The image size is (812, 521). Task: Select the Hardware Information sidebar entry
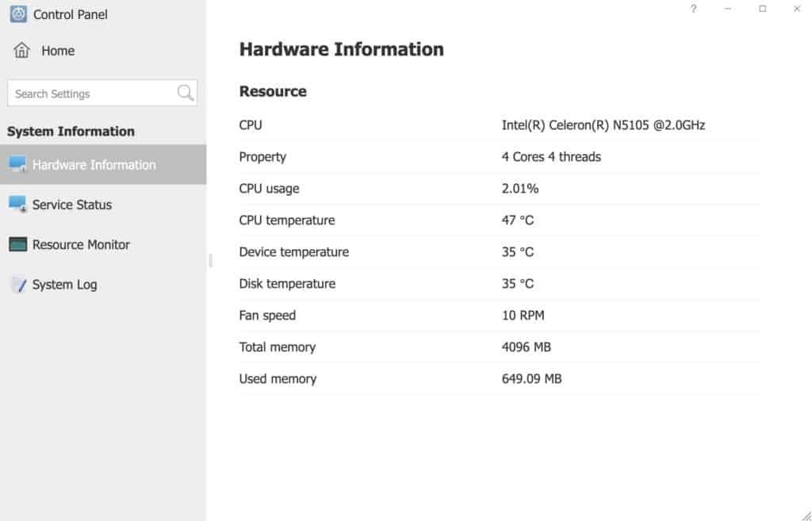[94, 164]
